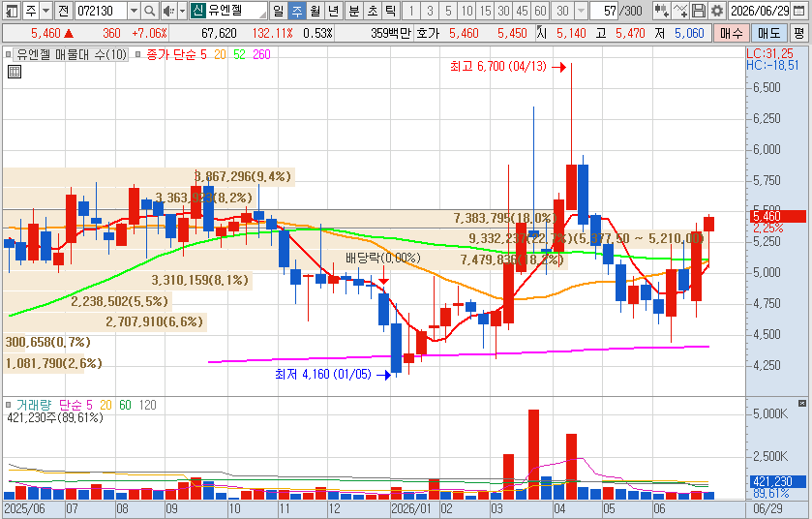Select the 15 interval button
The width and height of the screenshot is (812, 519).
[x=485, y=11]
